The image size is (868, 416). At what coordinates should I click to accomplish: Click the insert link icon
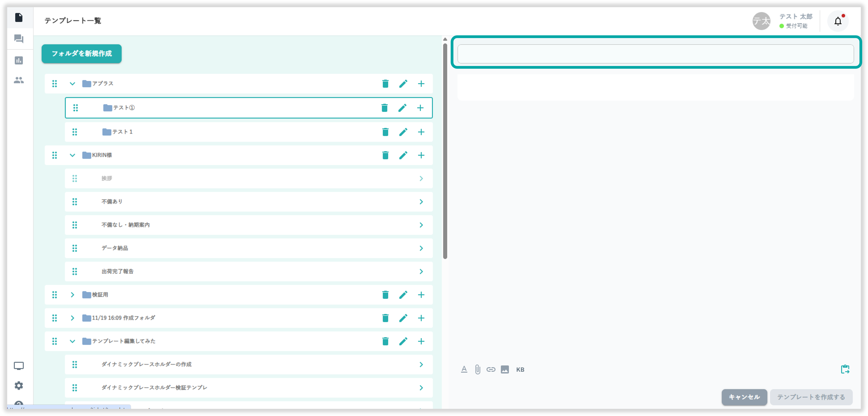pos(491,369)
